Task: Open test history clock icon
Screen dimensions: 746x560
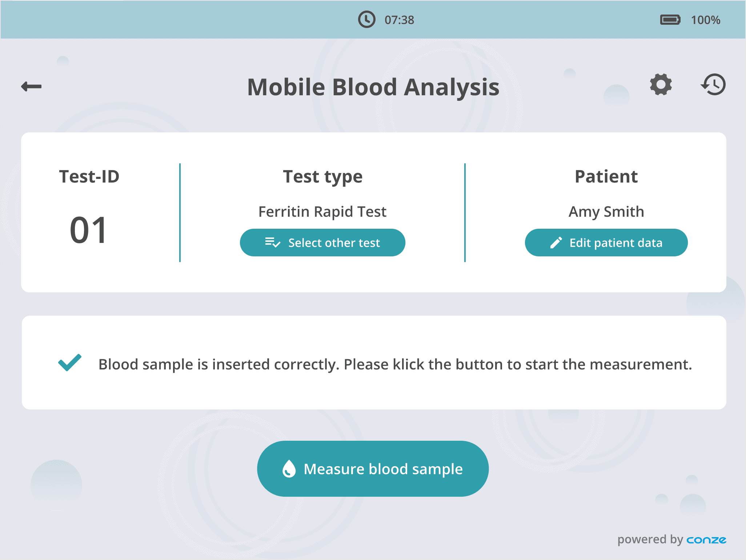Action: click(713, 85)
